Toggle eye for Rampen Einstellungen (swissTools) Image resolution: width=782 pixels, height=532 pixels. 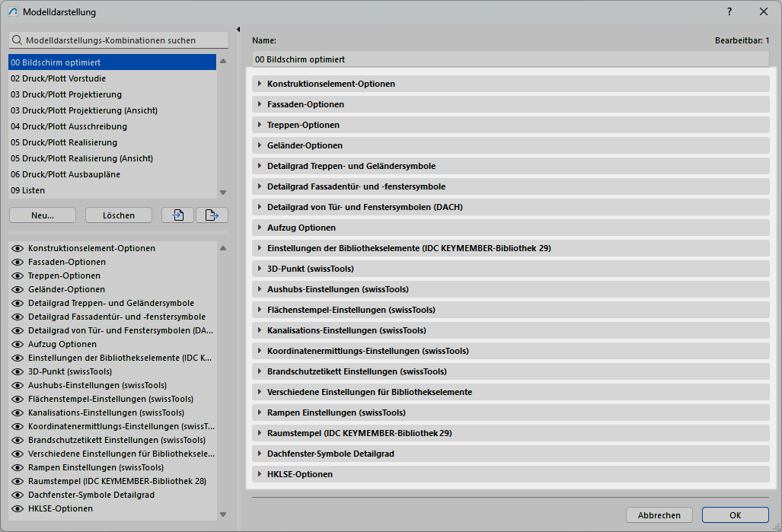pyautogui.click(x=18, y=467)
